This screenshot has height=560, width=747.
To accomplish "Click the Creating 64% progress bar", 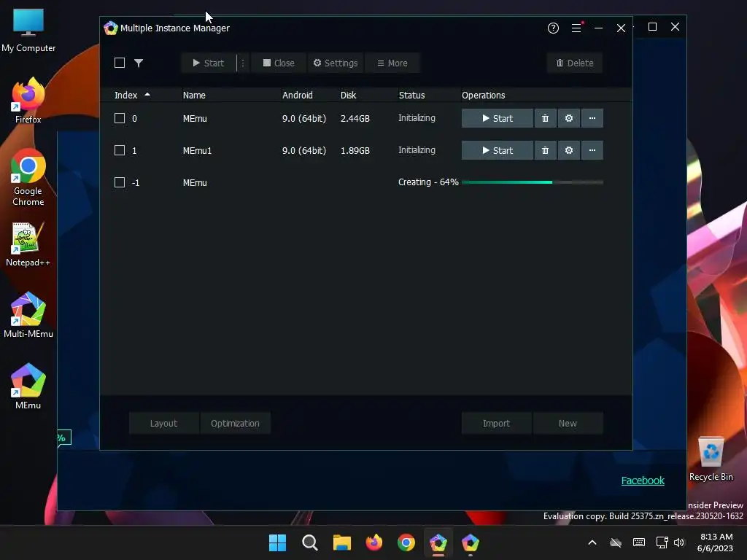I will [x=532, y=182].
